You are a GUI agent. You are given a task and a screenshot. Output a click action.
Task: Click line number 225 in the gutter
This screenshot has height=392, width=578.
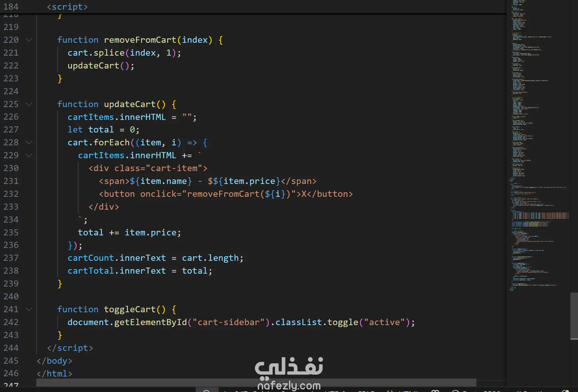[x=11, y=104]
